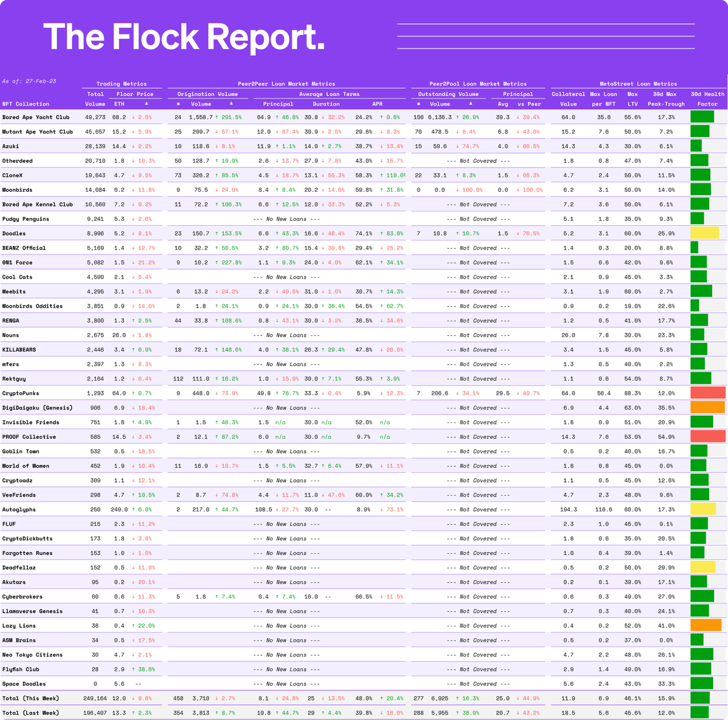
Task: Click the origination volume value "1,558.7"
Action: [200, 117]
